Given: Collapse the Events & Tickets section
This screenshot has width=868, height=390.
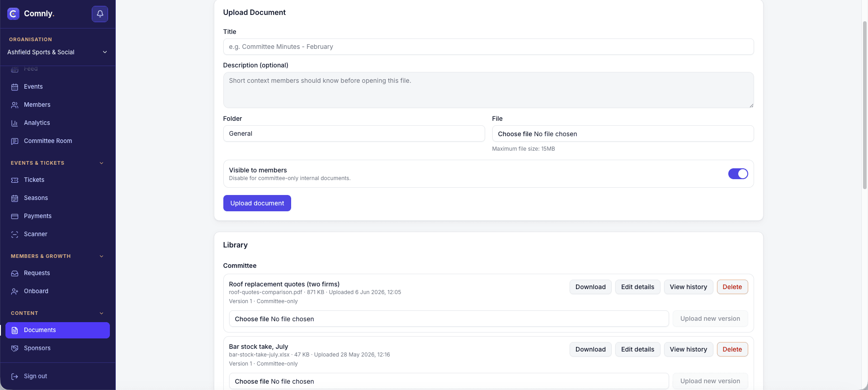Looking at the screenshot, I should (x=101, y=163).
